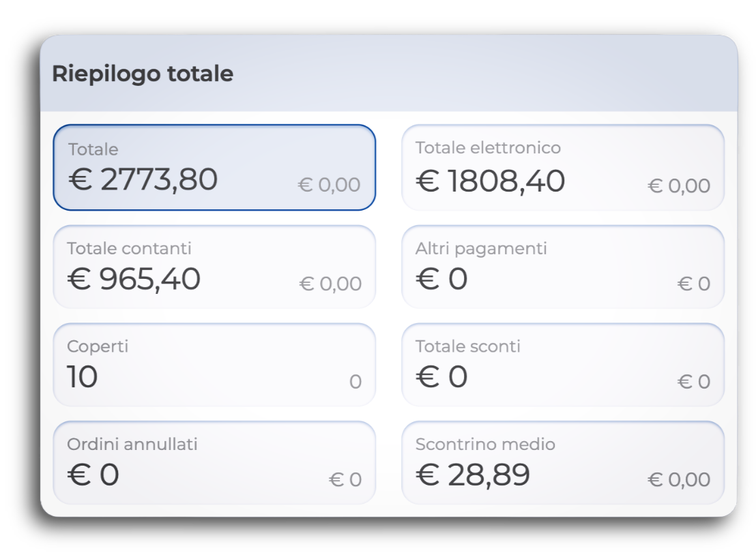Click the € 2773,80 total amount

click(x=143, y=180)
